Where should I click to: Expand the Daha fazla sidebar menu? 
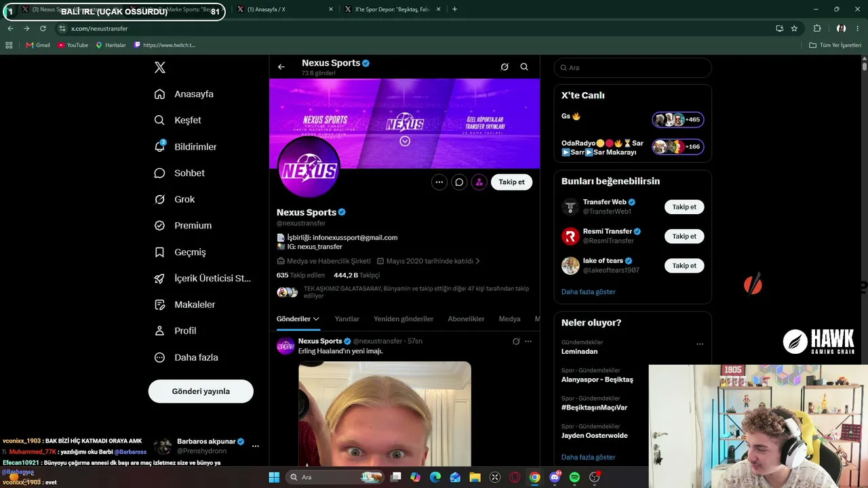[186, 357]
